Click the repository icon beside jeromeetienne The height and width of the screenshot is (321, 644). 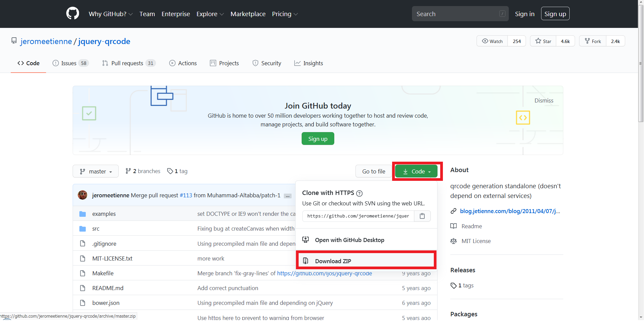click(14, 41)
